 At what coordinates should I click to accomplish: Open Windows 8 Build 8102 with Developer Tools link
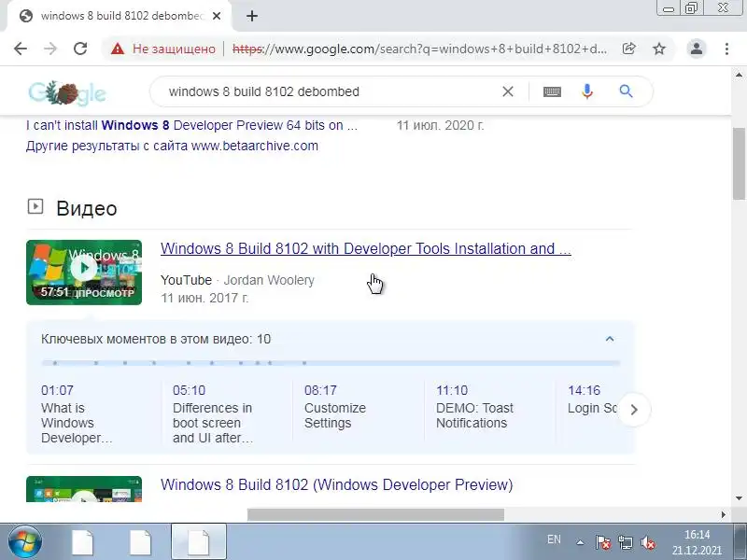click(365, 248)
